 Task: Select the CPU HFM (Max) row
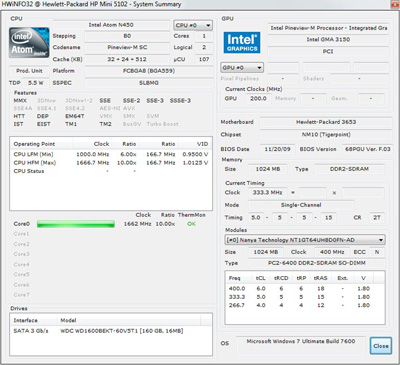tap(111, 163)
